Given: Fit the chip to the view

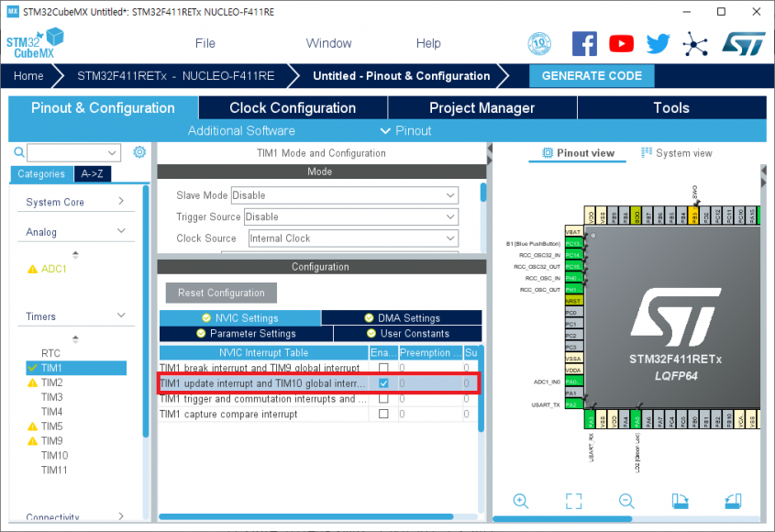Looking at the screenshot, I should click(573, 501).
